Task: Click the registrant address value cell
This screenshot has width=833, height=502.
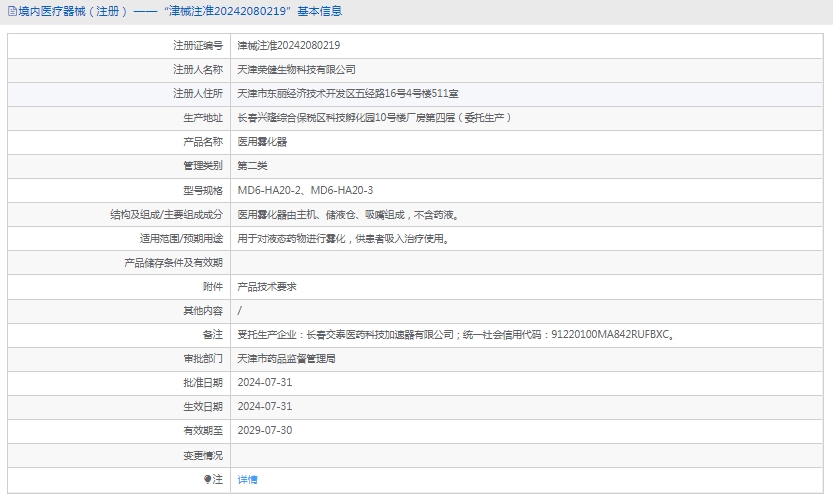Action: pyautogui.click(x=348, y=94)
